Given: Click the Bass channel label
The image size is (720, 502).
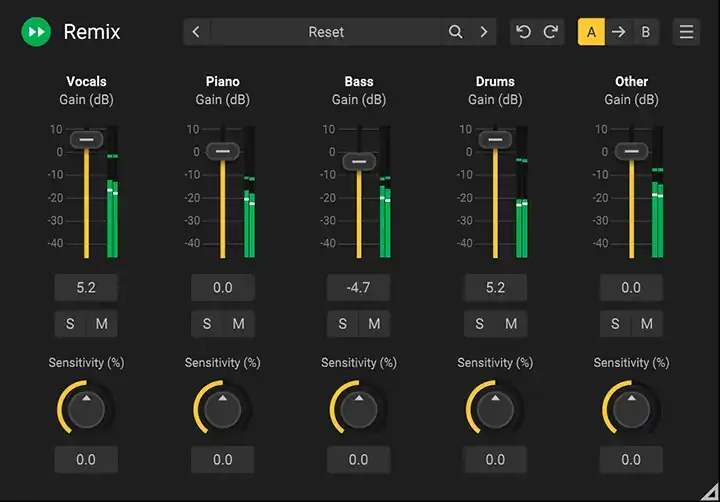Looking at the screenshot, I should pos(359,81).
